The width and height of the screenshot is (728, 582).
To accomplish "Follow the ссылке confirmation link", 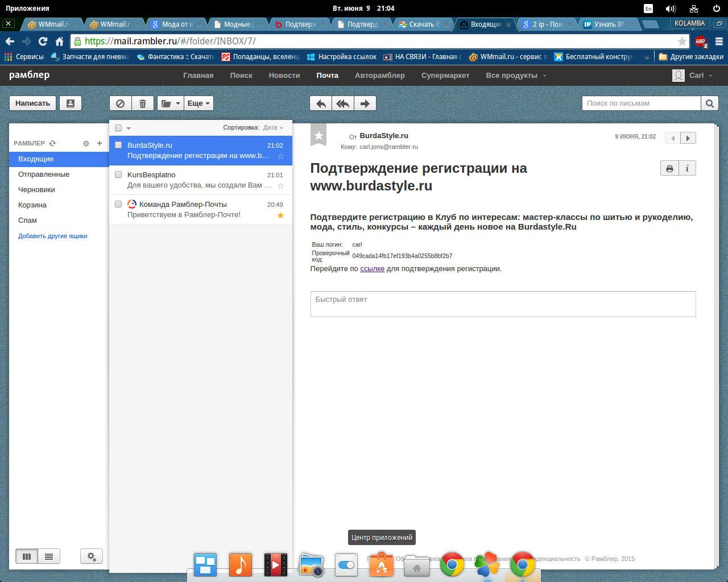I will point(372,269).
